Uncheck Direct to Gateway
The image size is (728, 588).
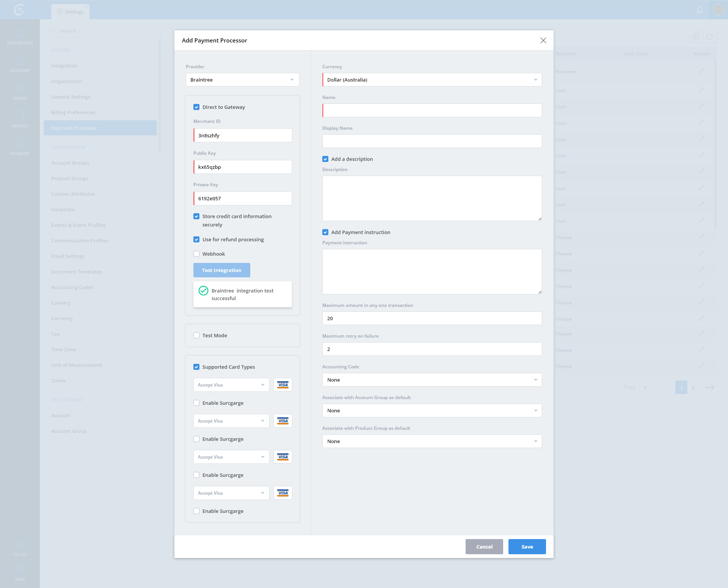click(x=196, y=107)
